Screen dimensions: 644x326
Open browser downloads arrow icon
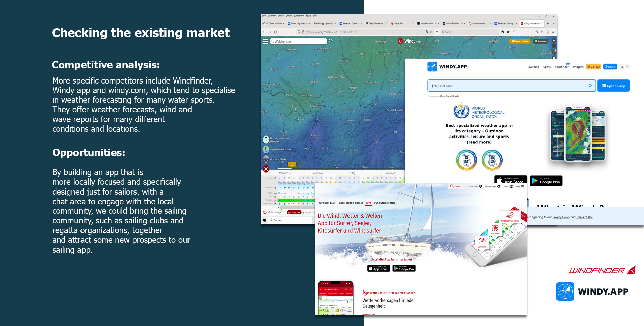point(542,32)
